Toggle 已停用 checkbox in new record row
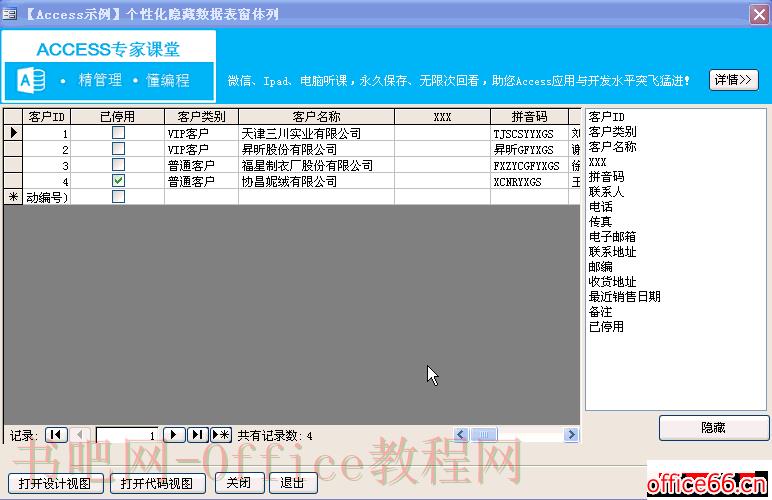Image resolution: width=772 pixels, height=500 pixels. click(x=118, y=197)
